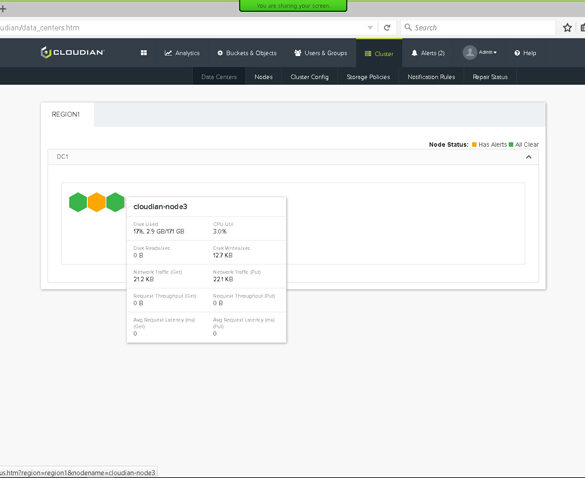
Task: Click the All Clear green legend swatch
Action: coord(511,144)
